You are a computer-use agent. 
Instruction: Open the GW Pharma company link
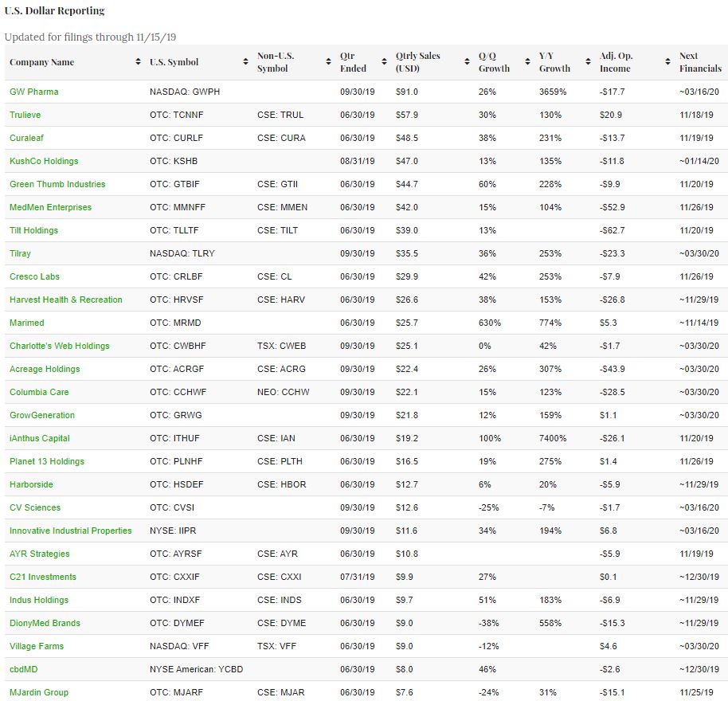click(33, 92)
